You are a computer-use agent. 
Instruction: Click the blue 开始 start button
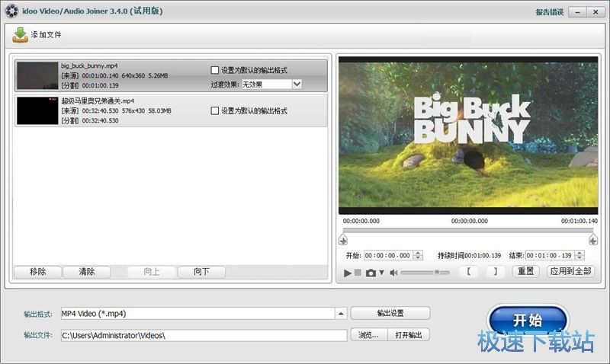(528, 321)
